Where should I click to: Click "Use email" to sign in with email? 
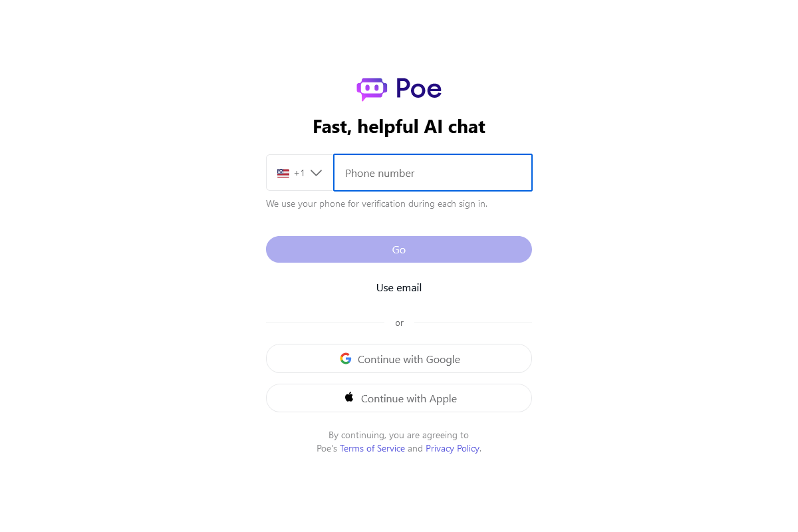(399, 287)
